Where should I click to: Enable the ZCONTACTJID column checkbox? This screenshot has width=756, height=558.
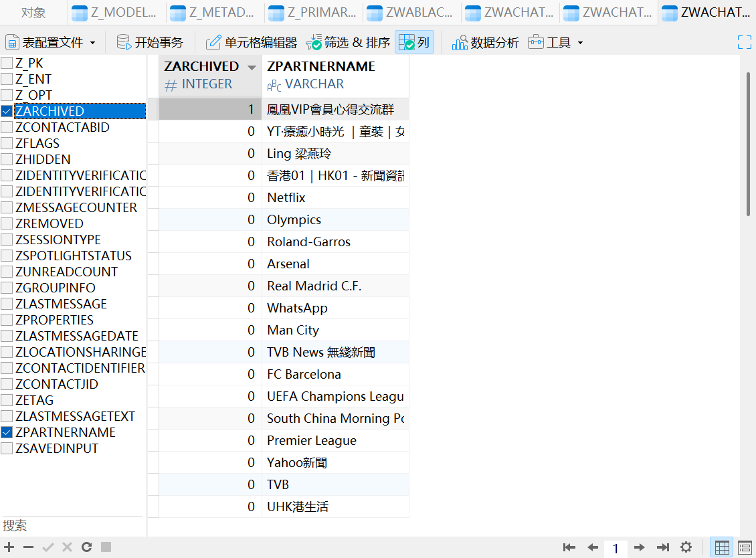[x=7, y=385]
